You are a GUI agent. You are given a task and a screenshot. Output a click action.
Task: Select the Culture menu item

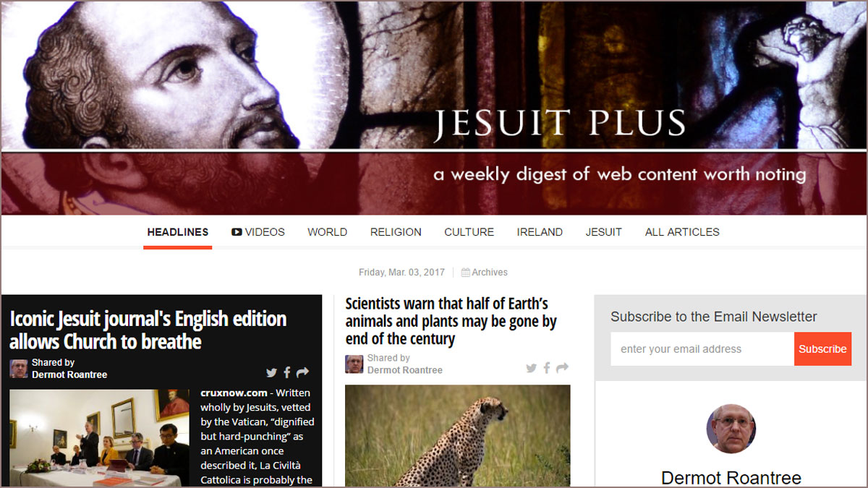coord(469,232)
